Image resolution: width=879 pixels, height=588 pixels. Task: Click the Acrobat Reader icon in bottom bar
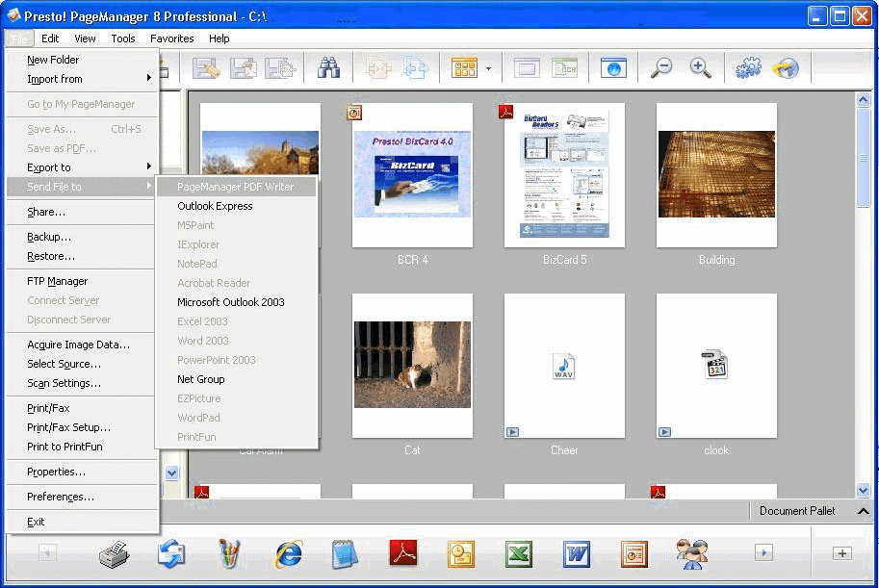click(x=402, y=553)
